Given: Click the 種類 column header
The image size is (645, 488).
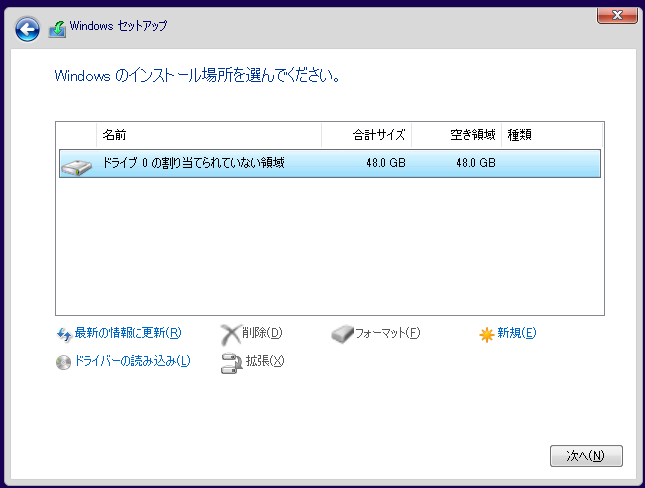Looking at the screenshot, I should click(550, 134).
